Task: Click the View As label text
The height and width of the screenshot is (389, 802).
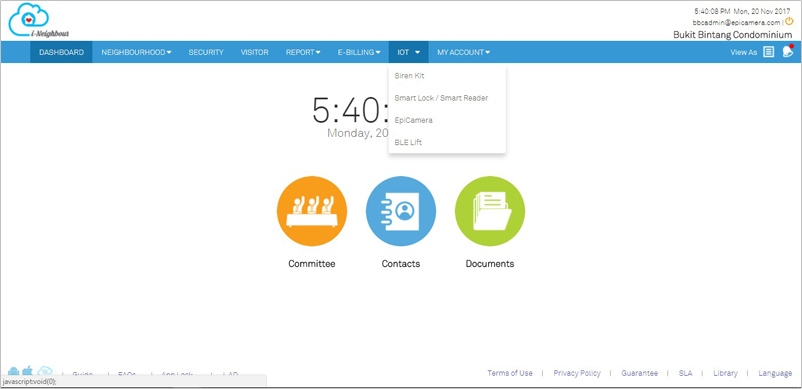Action: coord(743,52)
